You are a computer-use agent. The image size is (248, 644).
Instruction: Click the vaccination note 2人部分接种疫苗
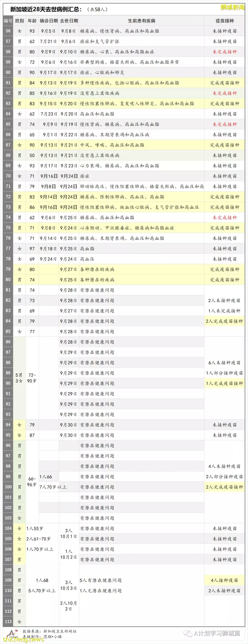[224, 477]
